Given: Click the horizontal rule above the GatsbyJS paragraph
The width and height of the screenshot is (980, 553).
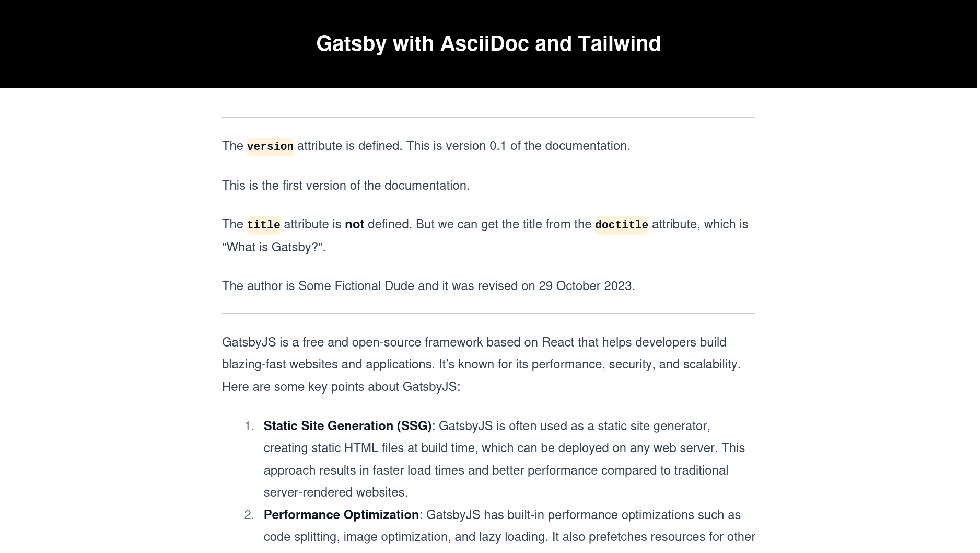Looking at the screenshot, I should click(x=488, y=314).
